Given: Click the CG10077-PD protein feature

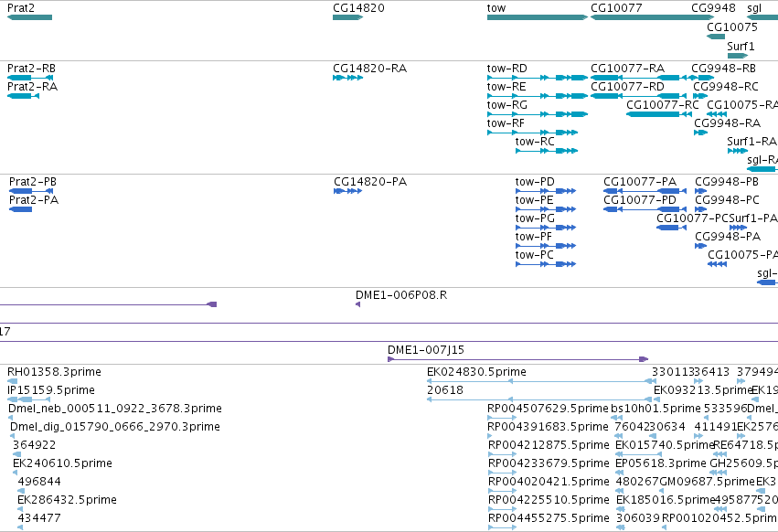Looking at the screenshot, I should (645, 209).
